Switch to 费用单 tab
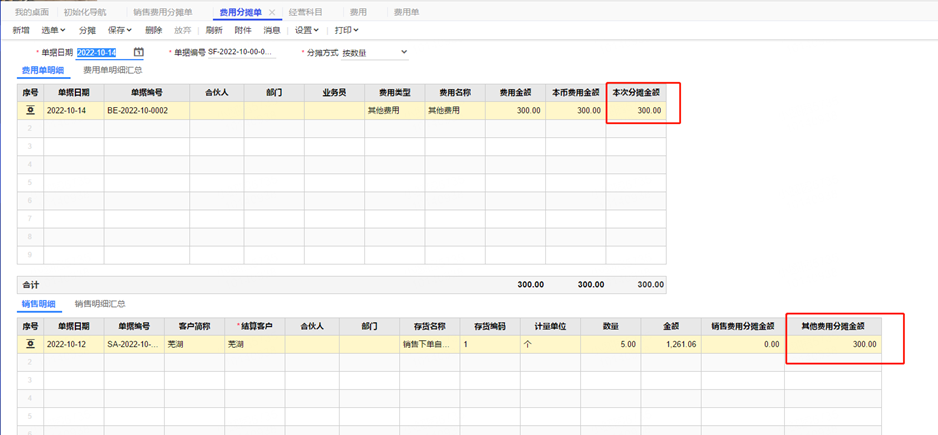The image size is (938, 435). (x=406, y=12)
